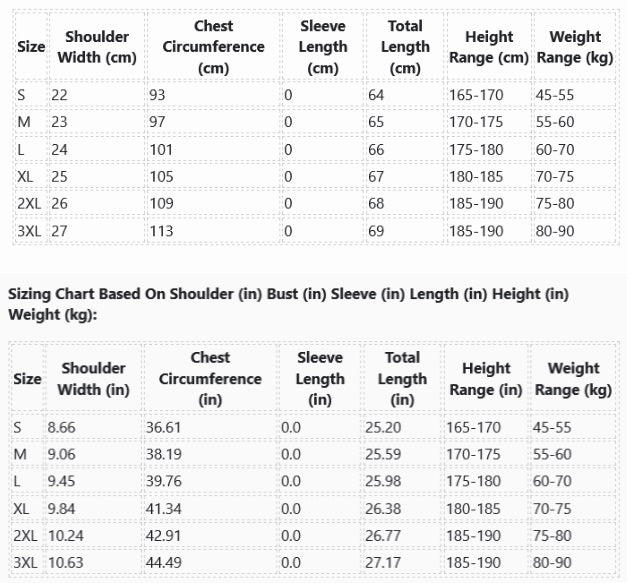Click the sizing chart heading text above the inch table
The image size is (627, 583).
288,304
